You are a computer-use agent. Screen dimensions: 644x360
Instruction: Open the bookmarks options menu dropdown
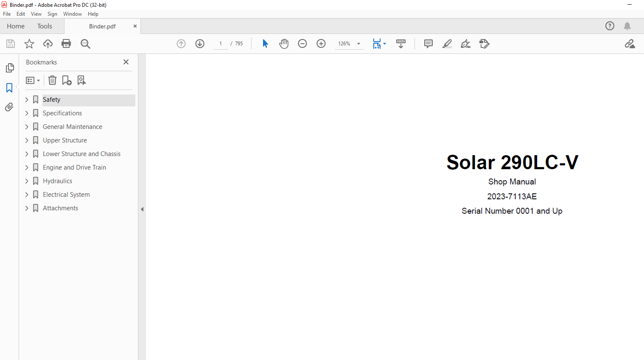(33, 80)
